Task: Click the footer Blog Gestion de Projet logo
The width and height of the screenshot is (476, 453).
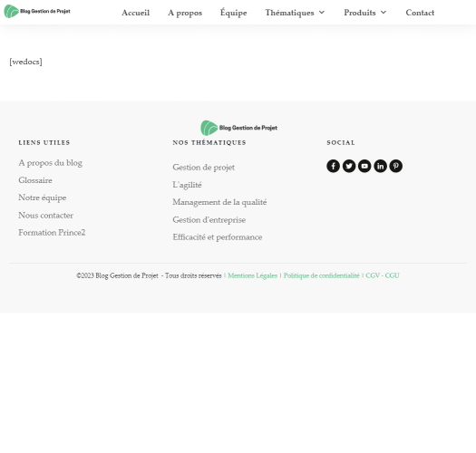Action: 239,128
